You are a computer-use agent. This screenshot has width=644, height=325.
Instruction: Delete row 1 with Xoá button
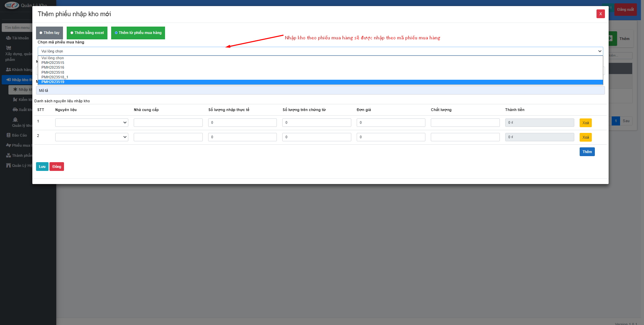[x=585, y=123]
